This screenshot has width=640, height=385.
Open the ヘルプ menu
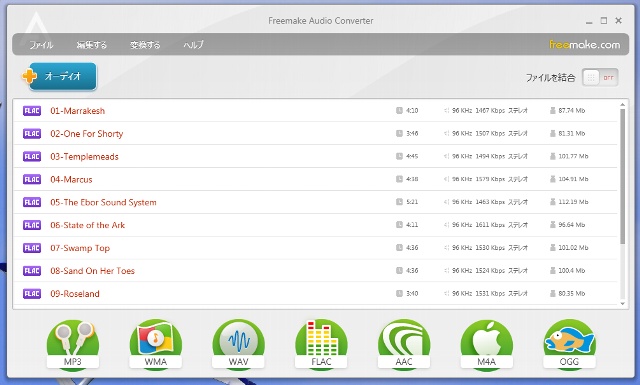coord(193,45)
